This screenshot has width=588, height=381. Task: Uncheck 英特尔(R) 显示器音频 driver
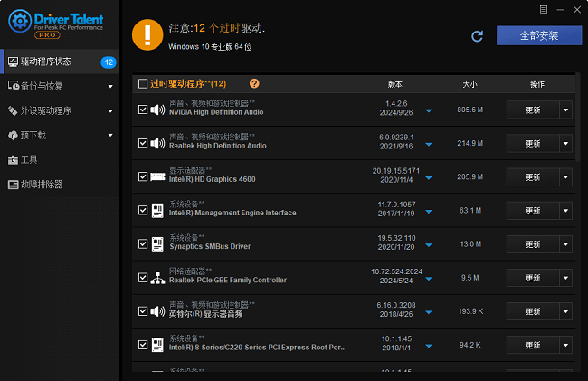pyautogui.click(x=143, y=311)
